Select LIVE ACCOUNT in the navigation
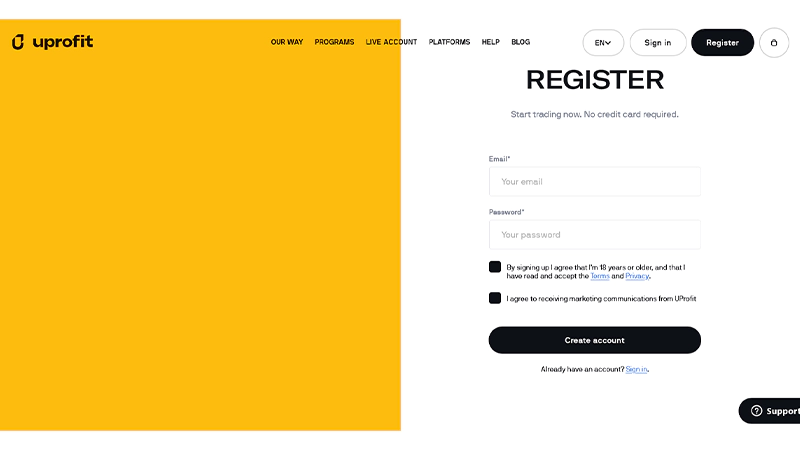The height and width of the screenshot is (450, 800). (391, 43)
